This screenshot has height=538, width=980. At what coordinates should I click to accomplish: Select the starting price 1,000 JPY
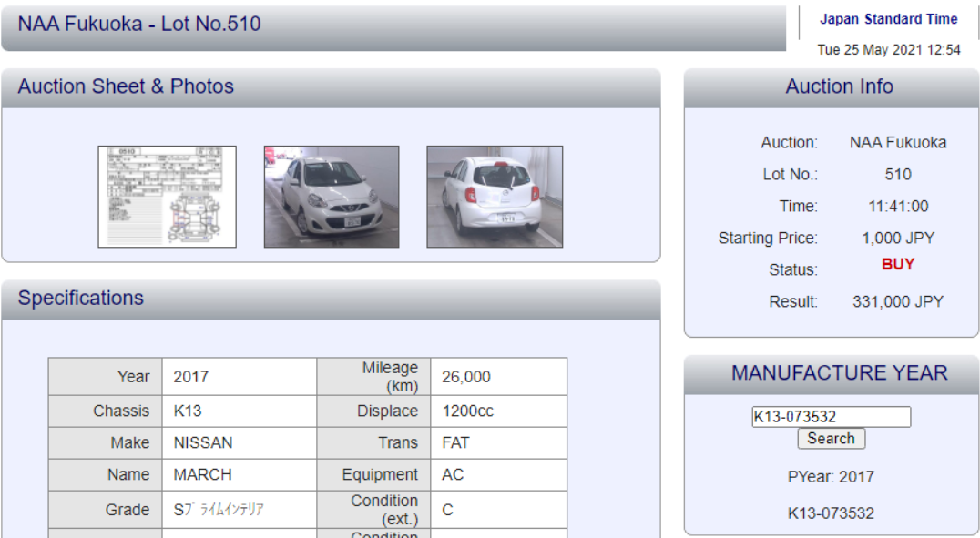(897, 239)
